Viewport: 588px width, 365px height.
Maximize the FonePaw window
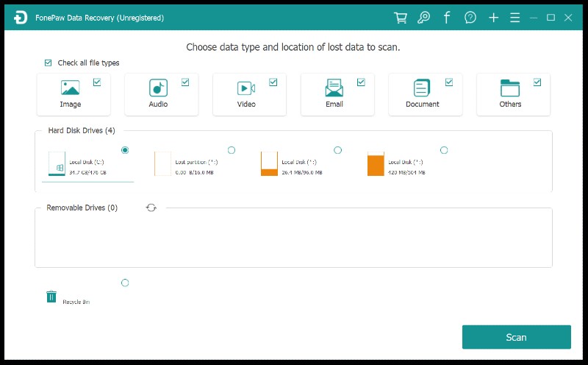point(551,18)
